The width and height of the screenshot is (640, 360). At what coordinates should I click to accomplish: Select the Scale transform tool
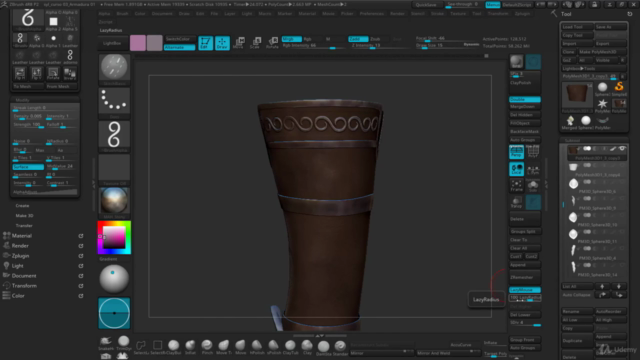tap(256, 43)
